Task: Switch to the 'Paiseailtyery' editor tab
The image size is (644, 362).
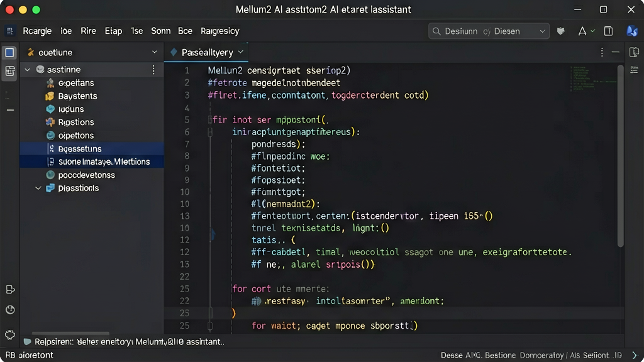Action: 206,52
